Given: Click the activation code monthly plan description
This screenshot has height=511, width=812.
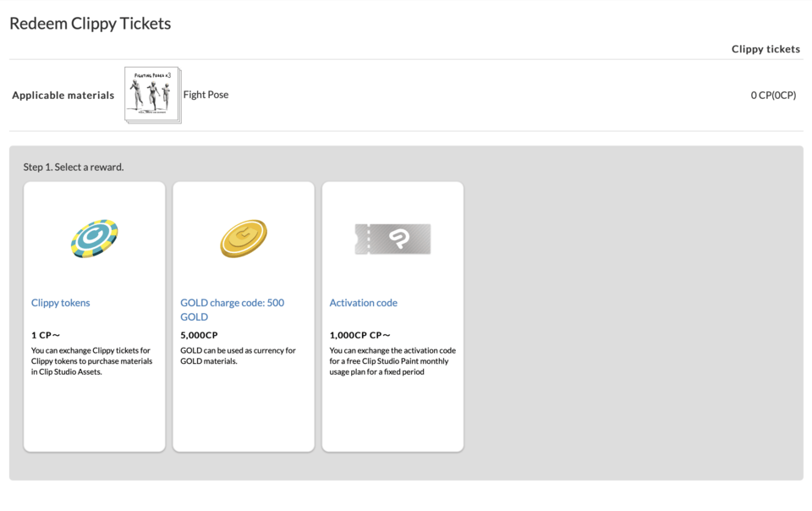Looking at the screenshot, I should click(x=392, y=361).
